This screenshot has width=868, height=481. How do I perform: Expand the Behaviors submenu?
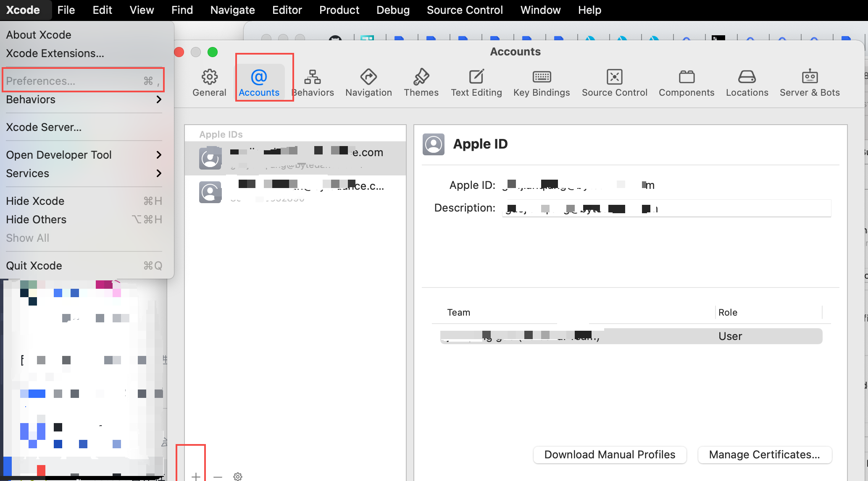tap(84, 99)
